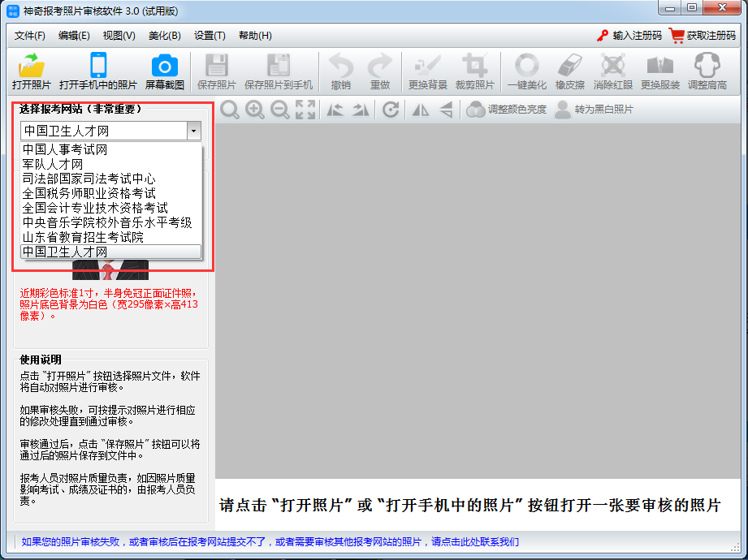Flip the photo vertically icon
The width and height of the screenshot is (748, 560).
446,110
